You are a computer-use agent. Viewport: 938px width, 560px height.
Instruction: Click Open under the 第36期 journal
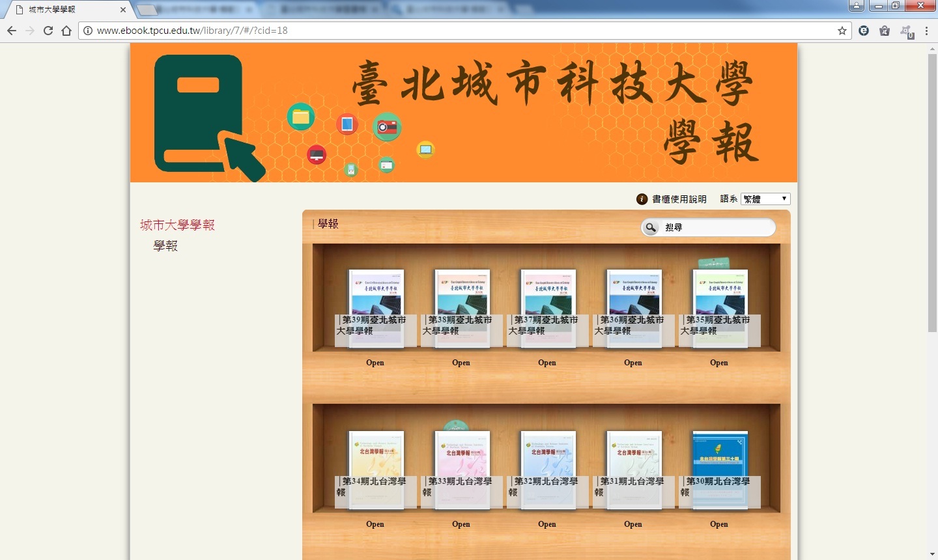(x=633, y=363)
